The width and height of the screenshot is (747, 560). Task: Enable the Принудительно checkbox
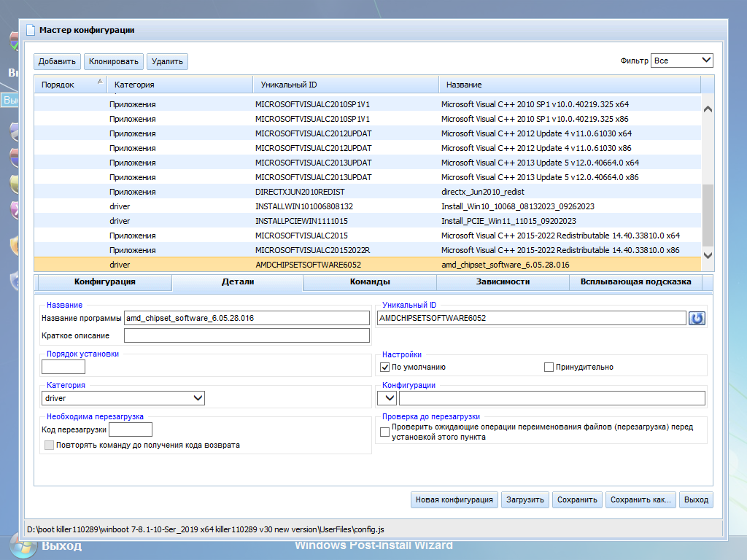click(549, 367)
